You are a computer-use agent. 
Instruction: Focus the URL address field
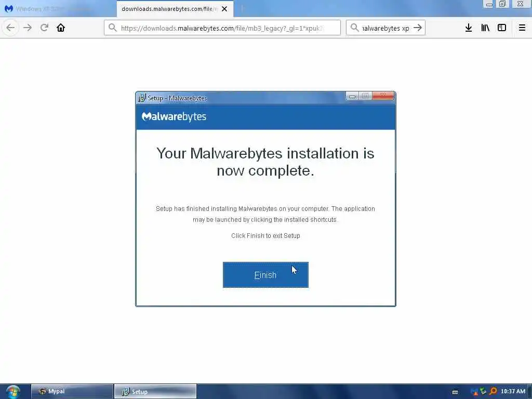coord(222,28)
